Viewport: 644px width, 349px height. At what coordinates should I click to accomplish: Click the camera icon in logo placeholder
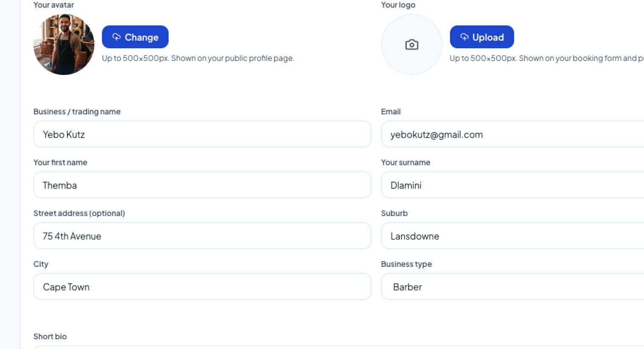point(412,44)
